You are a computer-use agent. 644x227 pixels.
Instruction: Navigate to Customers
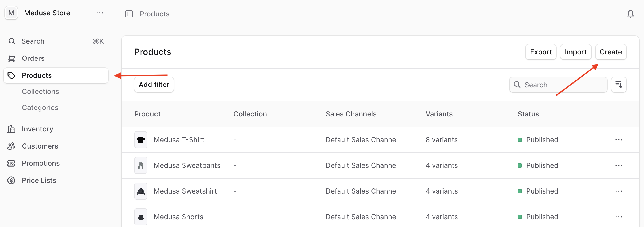[56, 146]
